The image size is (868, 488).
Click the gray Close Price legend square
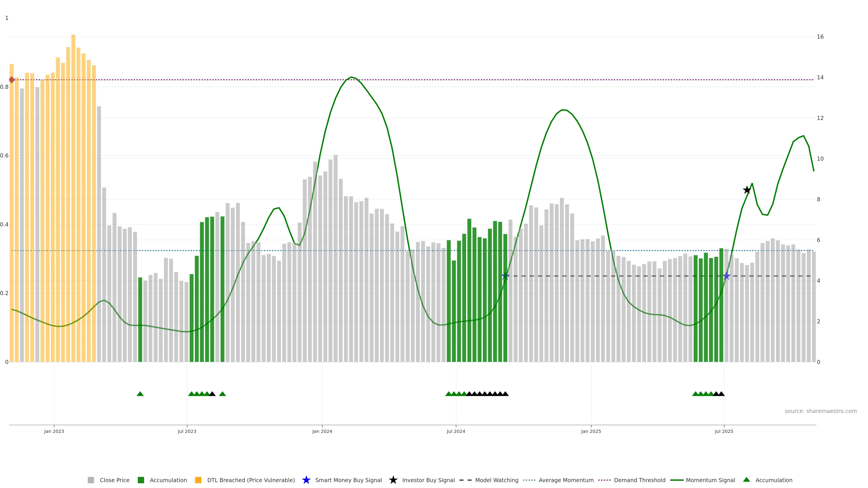[x=91, y=480]
